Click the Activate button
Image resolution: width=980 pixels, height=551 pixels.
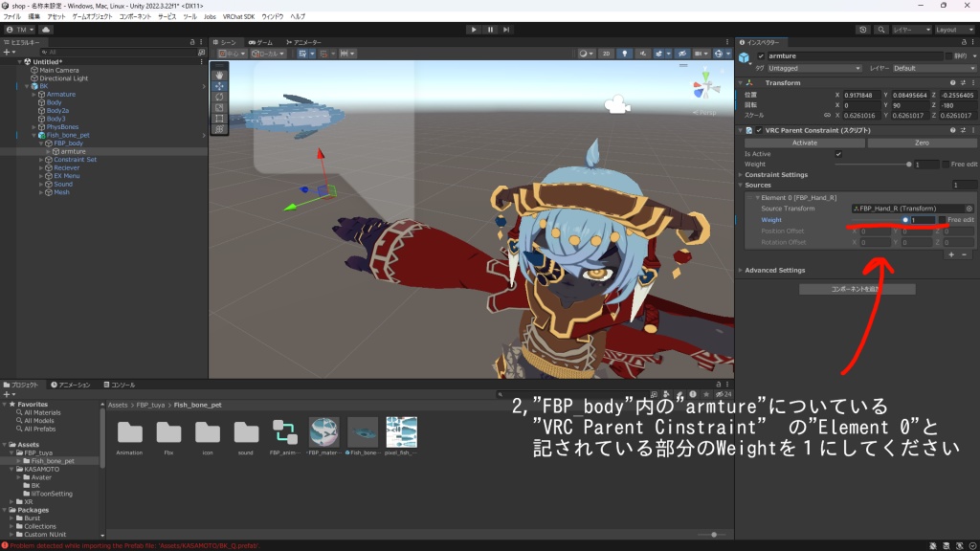click(x=804, y=143)
